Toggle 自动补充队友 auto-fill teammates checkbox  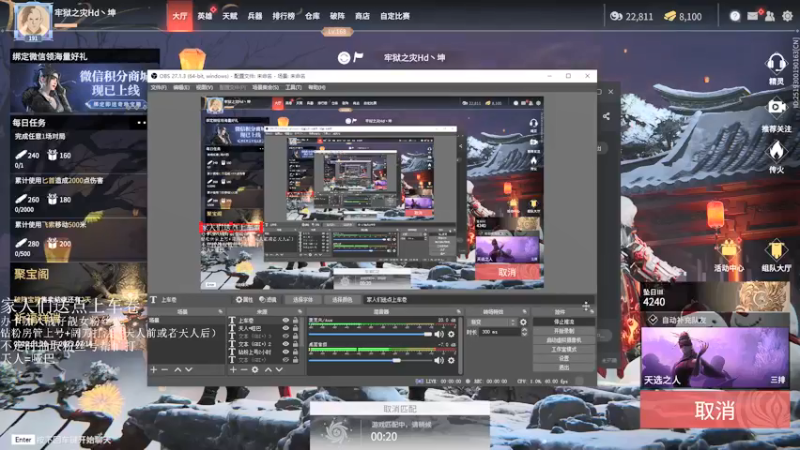[x=653, y=320]
